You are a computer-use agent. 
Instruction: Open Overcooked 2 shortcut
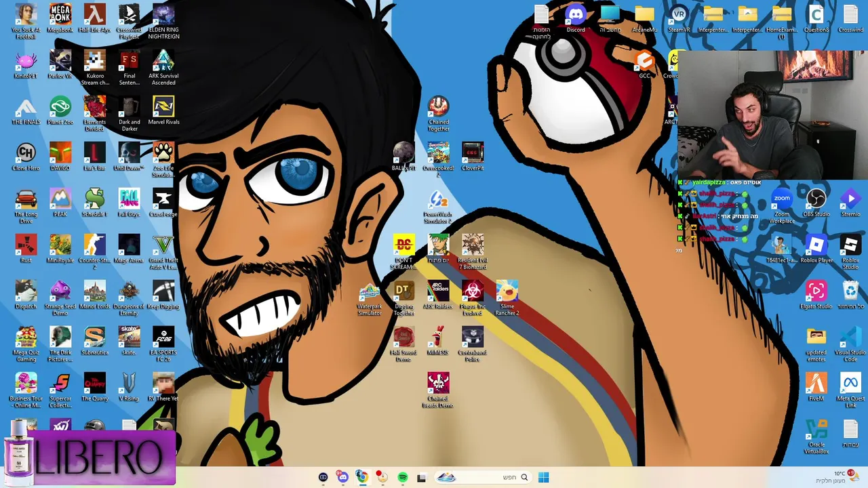pyautogui.click(x=438, y=159)
